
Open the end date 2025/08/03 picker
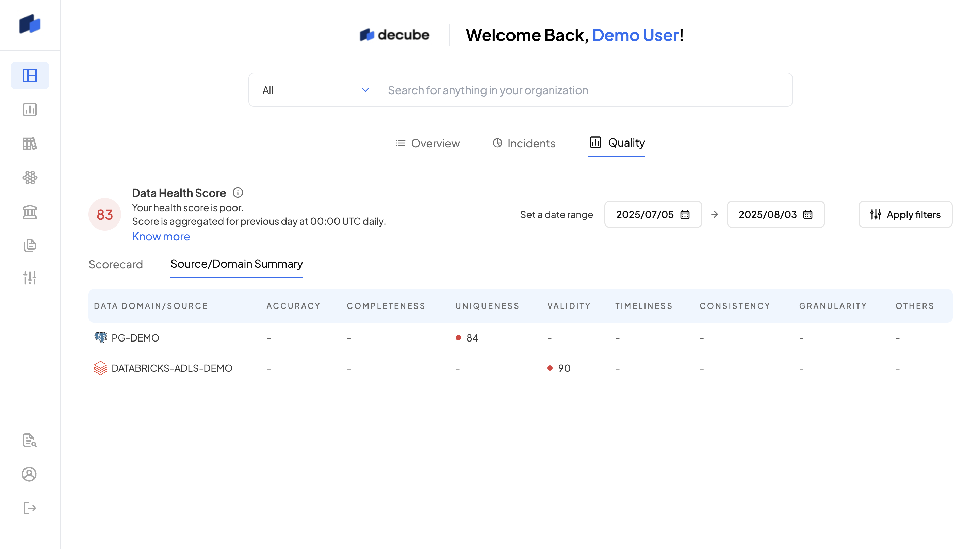(x=775, y=214)
